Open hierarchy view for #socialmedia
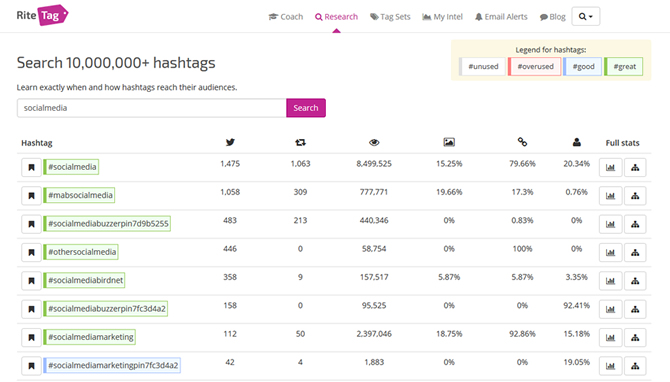Viewport: 670px width, 382px height. click(635, 167)
